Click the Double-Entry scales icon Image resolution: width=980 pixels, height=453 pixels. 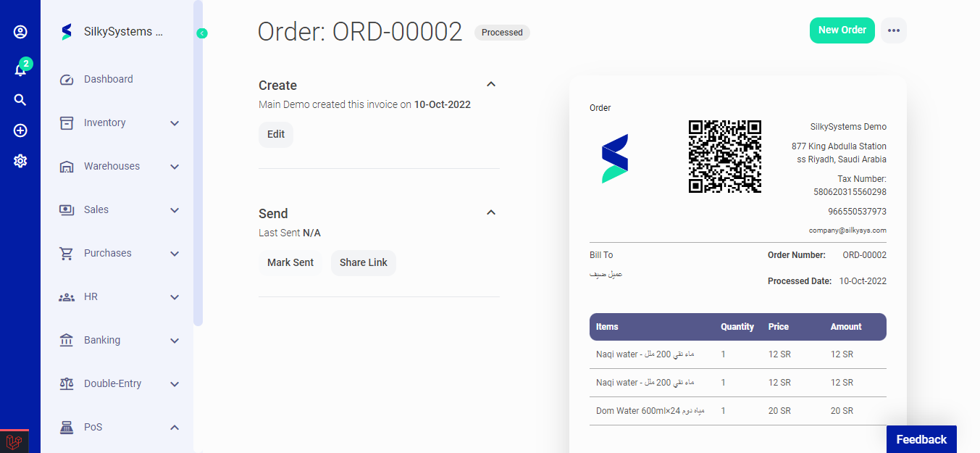tap(66, 383)
